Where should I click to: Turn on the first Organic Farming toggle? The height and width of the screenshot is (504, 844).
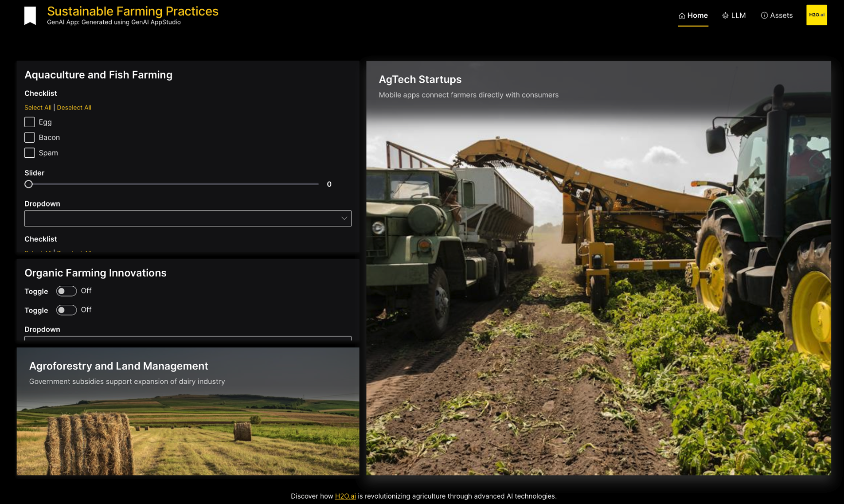pos(66,291)
